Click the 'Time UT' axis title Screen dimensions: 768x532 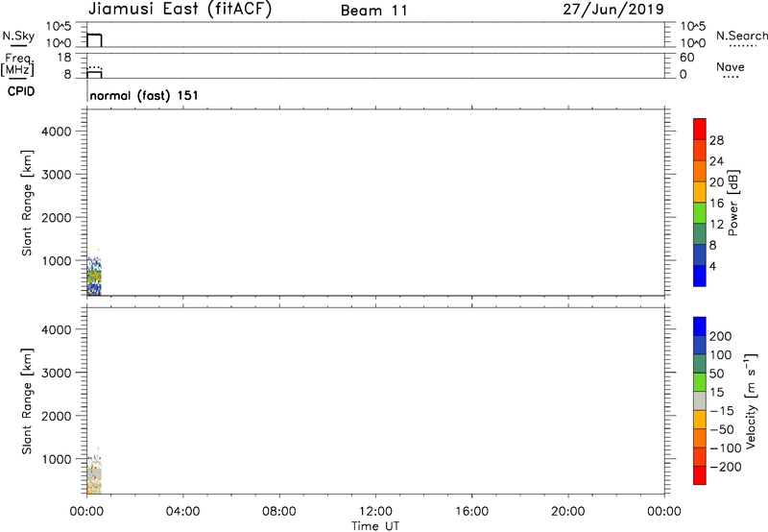375,526
